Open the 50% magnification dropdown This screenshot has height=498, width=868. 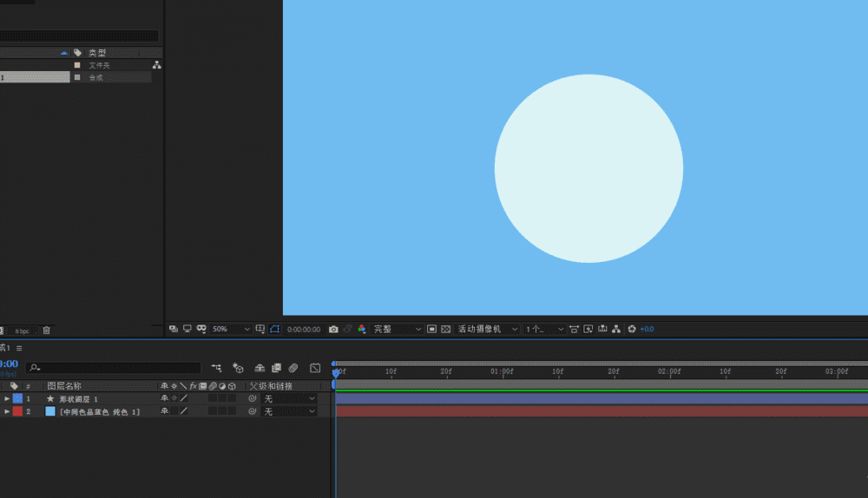(x=231, y=330)
